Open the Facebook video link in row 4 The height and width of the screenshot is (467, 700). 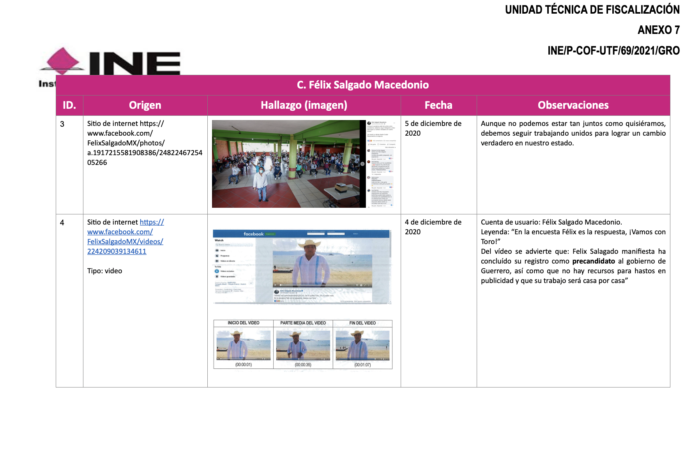click(x=125, y=240)
